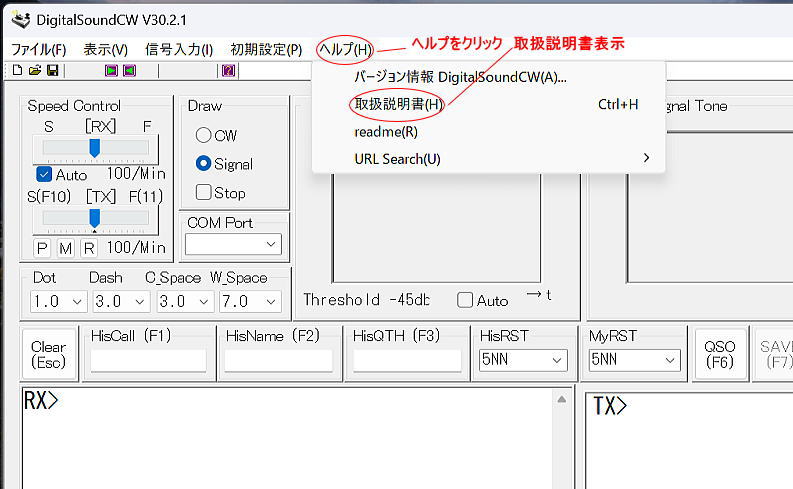
Task: Click the New file toolbar icon
Action: point(18,70)
